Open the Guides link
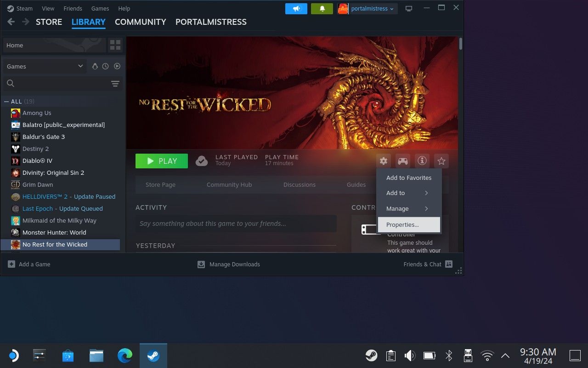588x368 pixels. (356, 184)
